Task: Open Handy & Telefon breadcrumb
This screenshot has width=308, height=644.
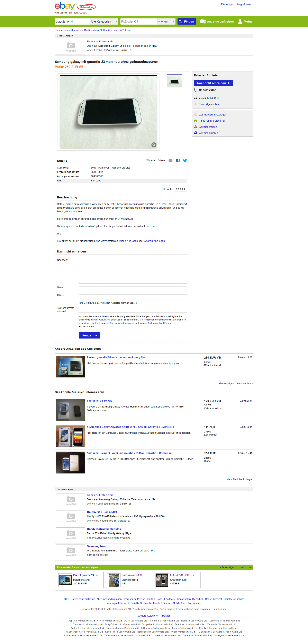Action: (121, 30)
